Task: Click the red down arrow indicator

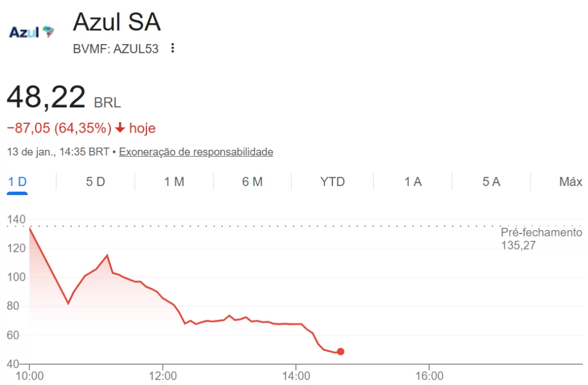Action: pyautogui.click(x=120, y=128)
